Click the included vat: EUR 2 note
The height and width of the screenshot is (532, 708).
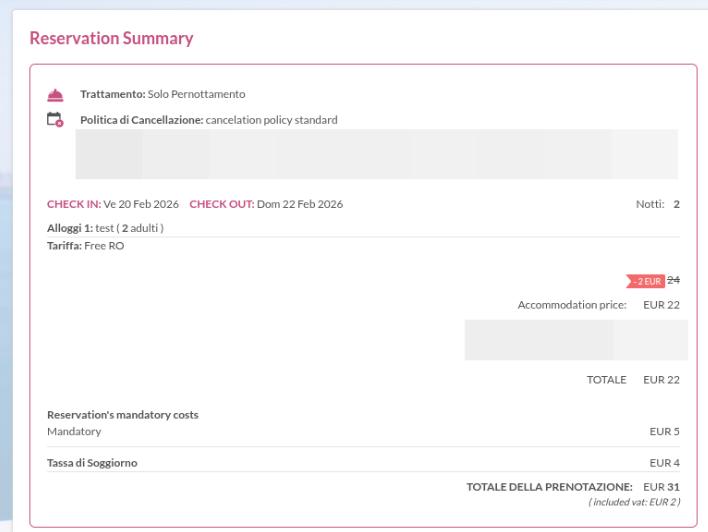tap(634, 502)
